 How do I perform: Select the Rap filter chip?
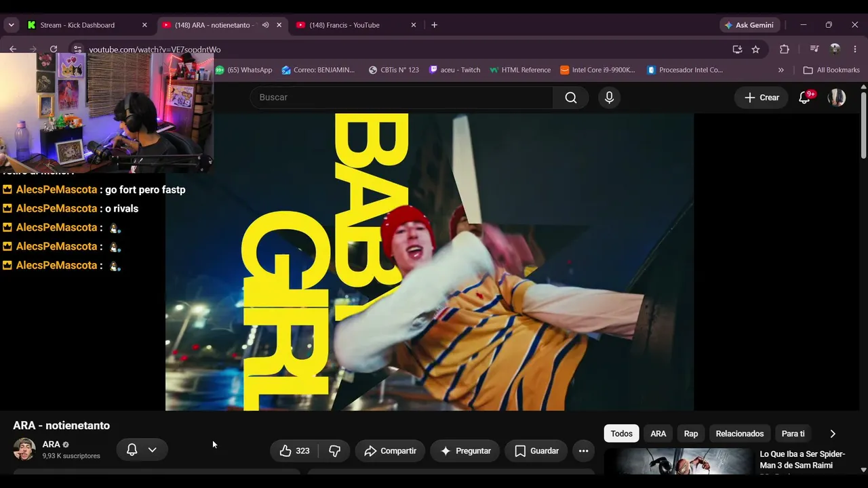(691, 434)
